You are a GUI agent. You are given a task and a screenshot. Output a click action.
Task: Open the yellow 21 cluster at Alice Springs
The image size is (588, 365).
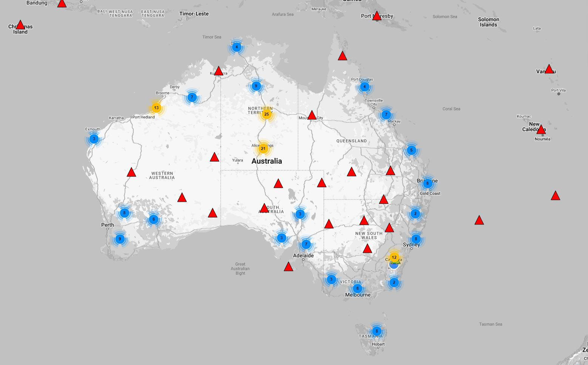click(263, 148)
